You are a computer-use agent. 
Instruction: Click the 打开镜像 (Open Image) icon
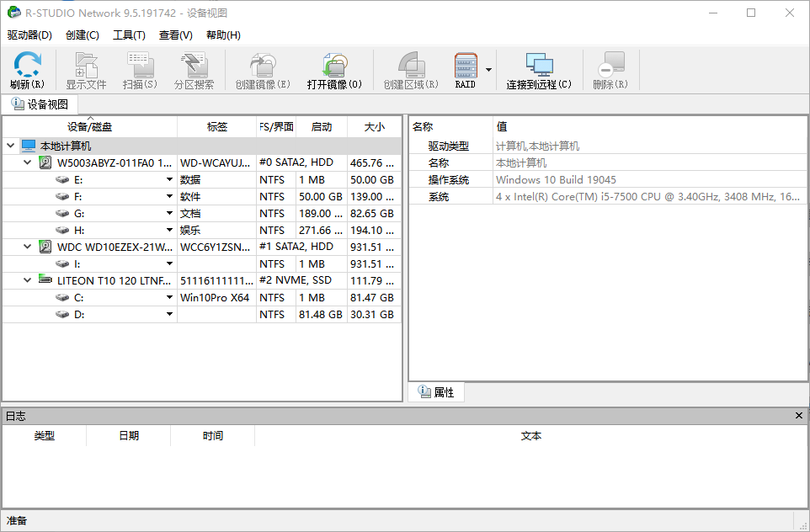(x=335, y=69)
